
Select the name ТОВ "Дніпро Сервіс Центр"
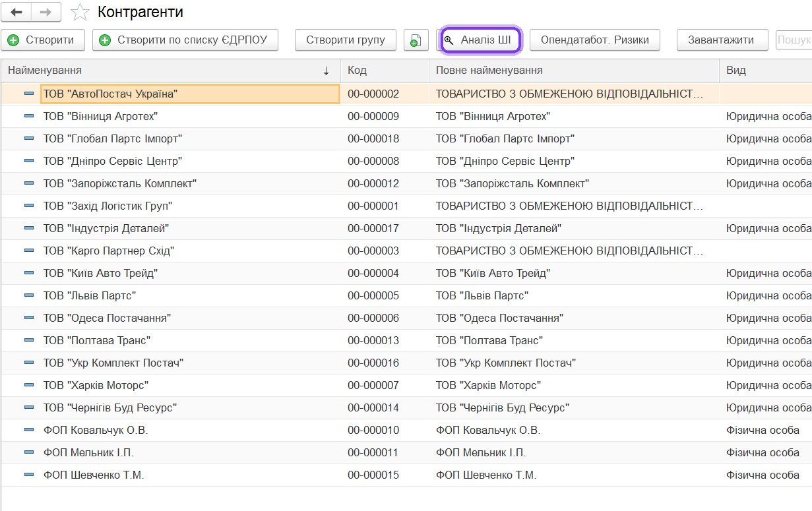pyautogui.click(x=113, y=162)
